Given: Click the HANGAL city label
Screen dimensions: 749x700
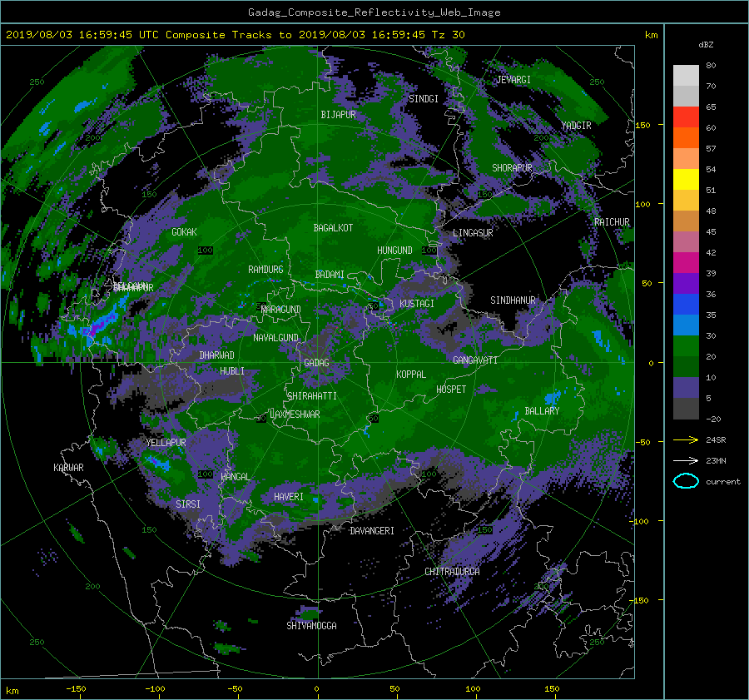Looking at the screenshot, I should coord(235,477).
